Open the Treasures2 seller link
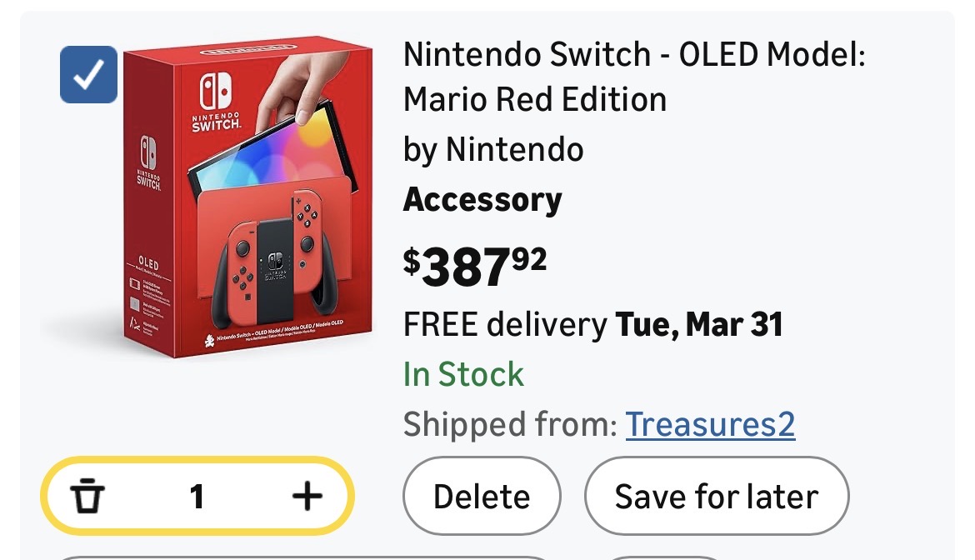 click(x=710, y=424)
